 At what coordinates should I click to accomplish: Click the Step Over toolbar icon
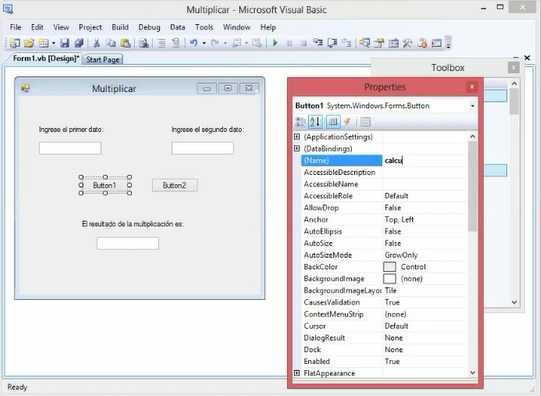332,43
